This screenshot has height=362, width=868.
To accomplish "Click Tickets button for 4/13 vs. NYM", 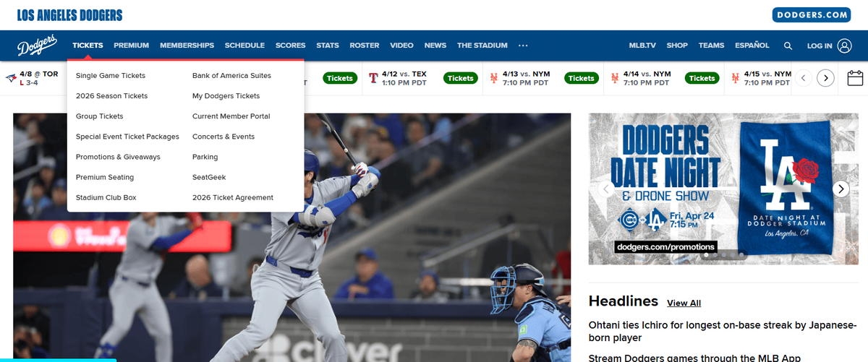I will pyautogui.click(x=581, y=78).
